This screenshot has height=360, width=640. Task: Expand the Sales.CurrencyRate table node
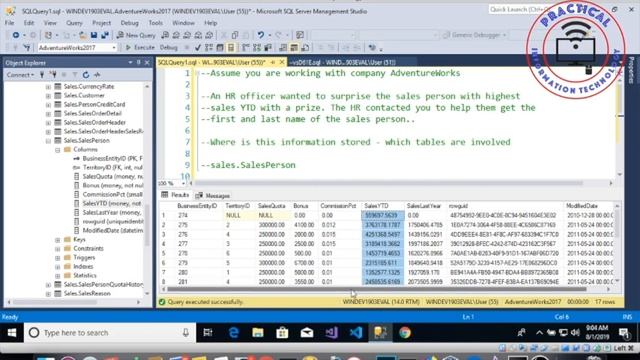48,87
